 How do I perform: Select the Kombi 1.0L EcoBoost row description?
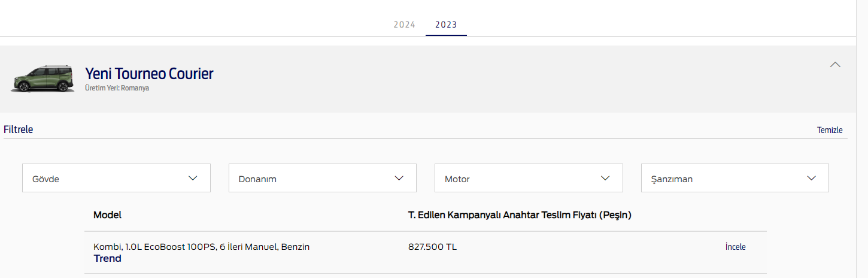click(x=201, y=247)
